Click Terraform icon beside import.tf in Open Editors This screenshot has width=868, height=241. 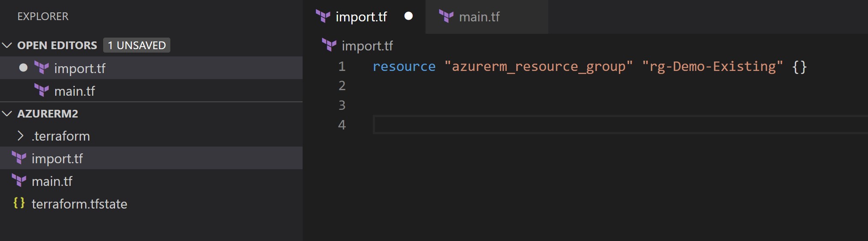(42, 68)
